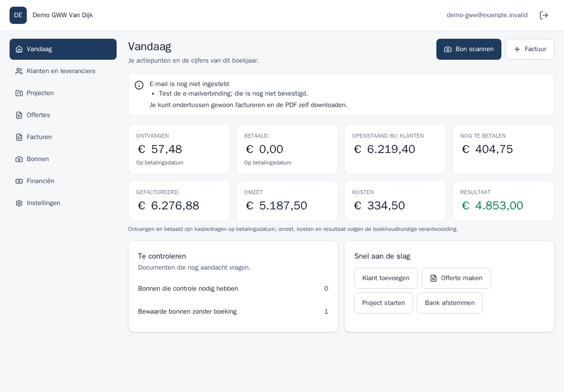Open Instellingen in the sidebar
The image size is (564, 392).
point(63,203)
